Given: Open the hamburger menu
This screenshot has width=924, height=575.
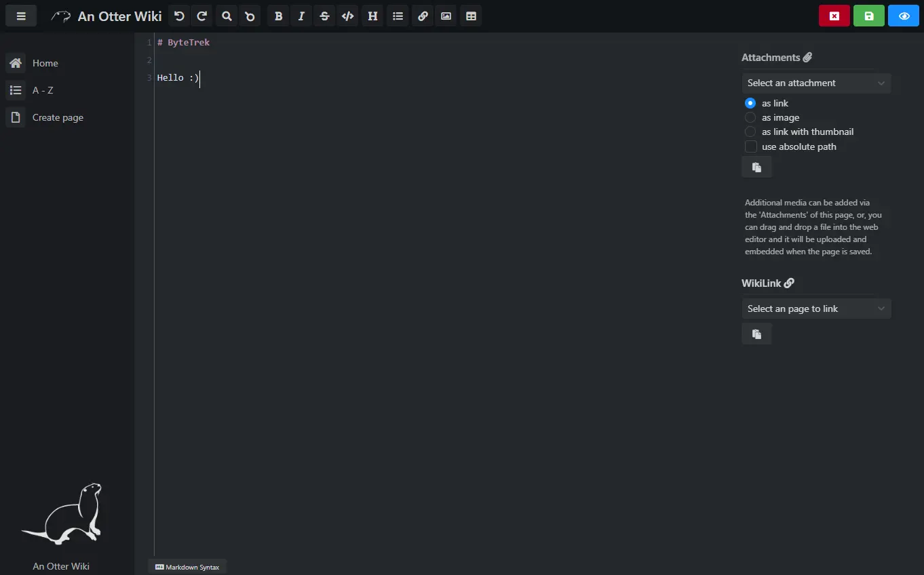Looking at the screenshot, I should tap(21, 15).
